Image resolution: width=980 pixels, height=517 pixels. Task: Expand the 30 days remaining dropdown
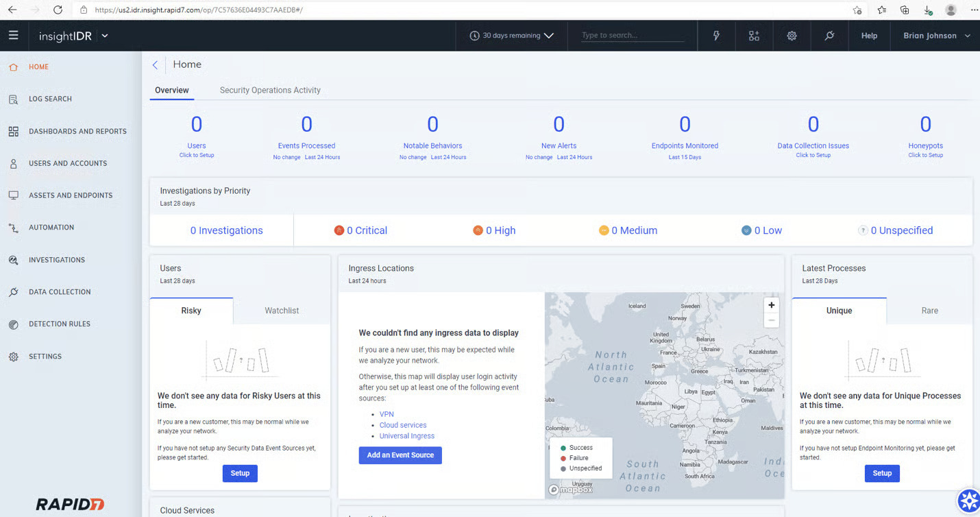(x=512, y=36)
